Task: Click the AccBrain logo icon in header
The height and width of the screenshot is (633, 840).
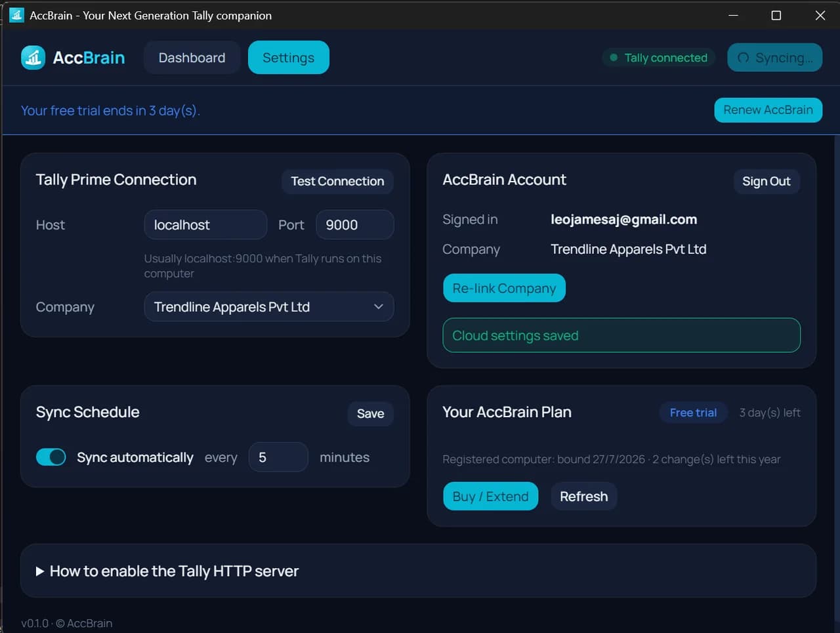Action: 33,58
